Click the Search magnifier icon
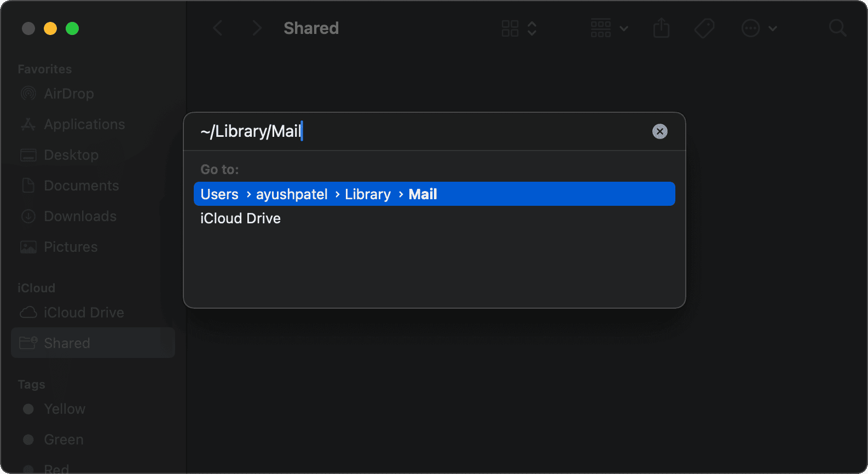The width and height of the screenshot is (868, 474). point(837,28)
